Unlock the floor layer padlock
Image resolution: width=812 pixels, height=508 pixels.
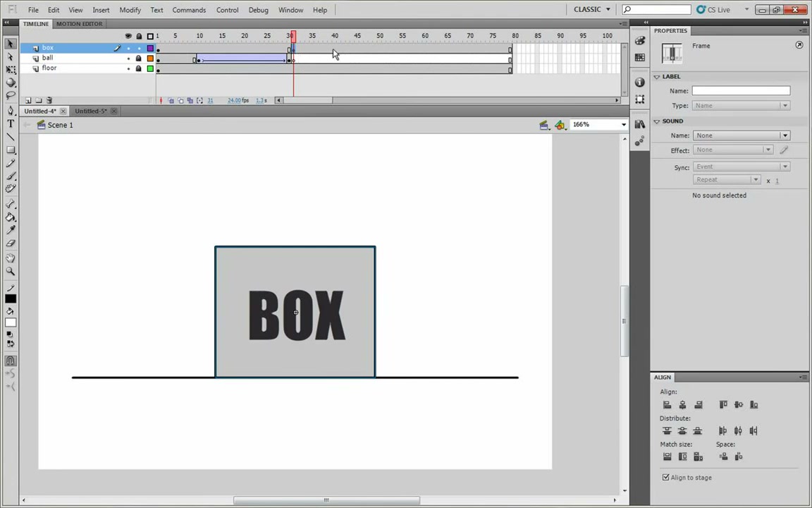139,68
